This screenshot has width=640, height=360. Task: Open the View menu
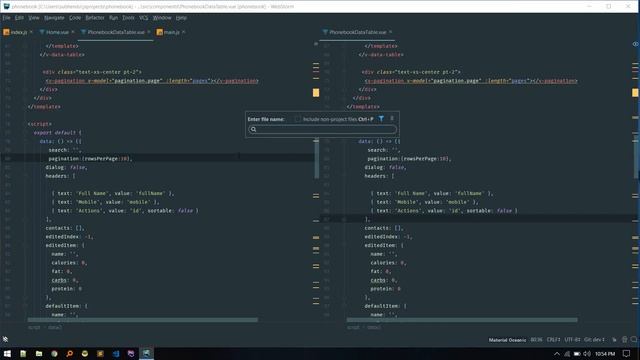point(34,18)
